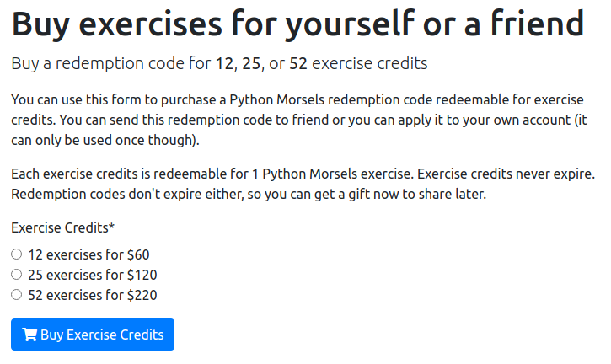
Task: Click the bold 25 in the subheading
Action: coord(251,63)
